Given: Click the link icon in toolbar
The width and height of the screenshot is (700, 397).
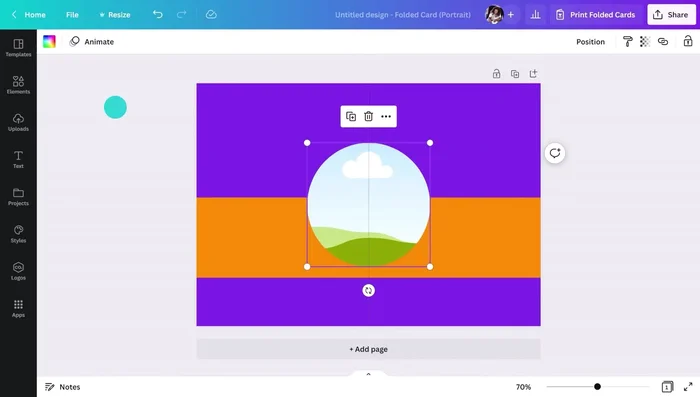Looking at the screenshot, I should [x=663, y=42].
